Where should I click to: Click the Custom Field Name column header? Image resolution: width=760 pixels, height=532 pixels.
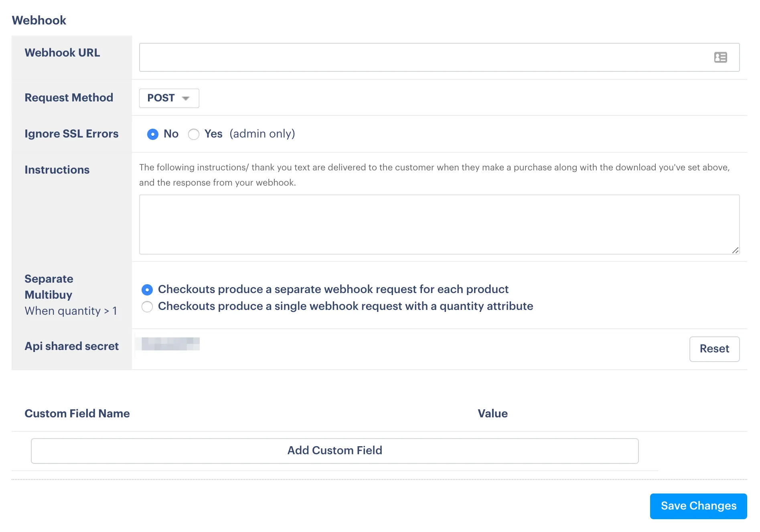click(x=77, y=414)
